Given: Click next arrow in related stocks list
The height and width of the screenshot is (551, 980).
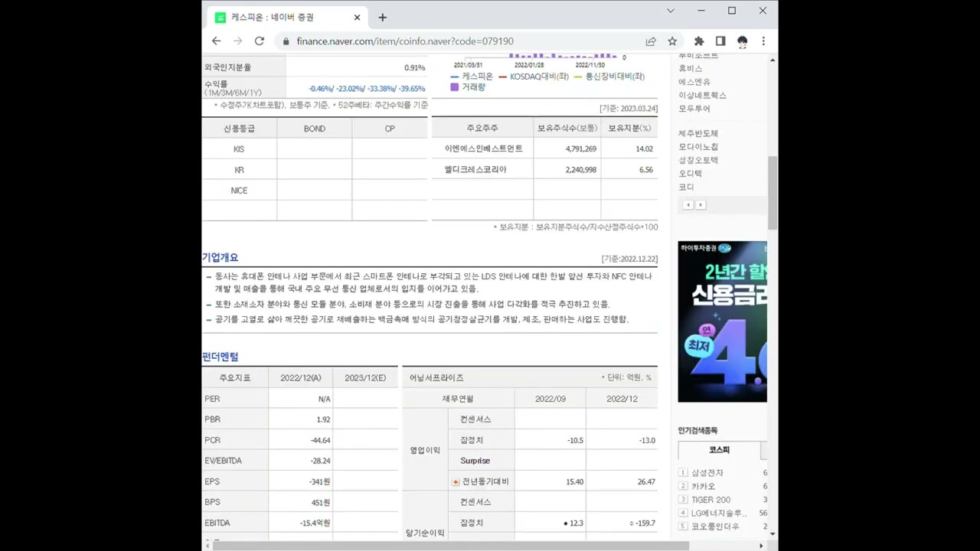Looking at the screenshot, I should tap(701, 205).
